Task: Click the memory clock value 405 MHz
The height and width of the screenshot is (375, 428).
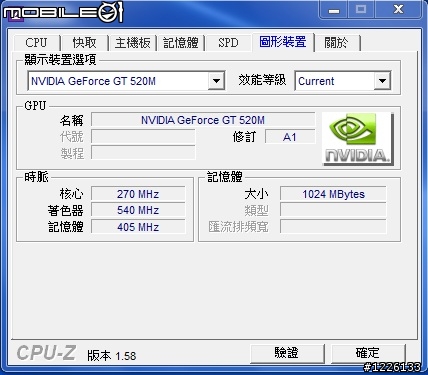Action: pos(138,227)
